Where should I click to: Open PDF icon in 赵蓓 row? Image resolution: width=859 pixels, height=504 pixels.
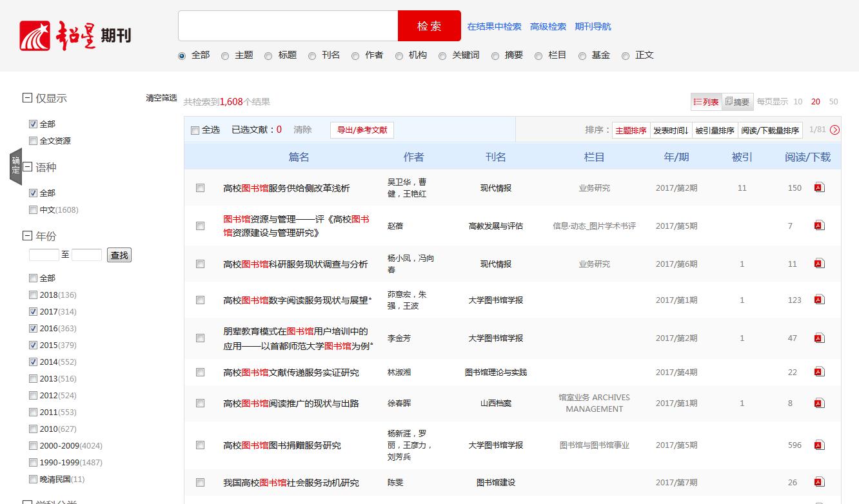pos(820,226)
